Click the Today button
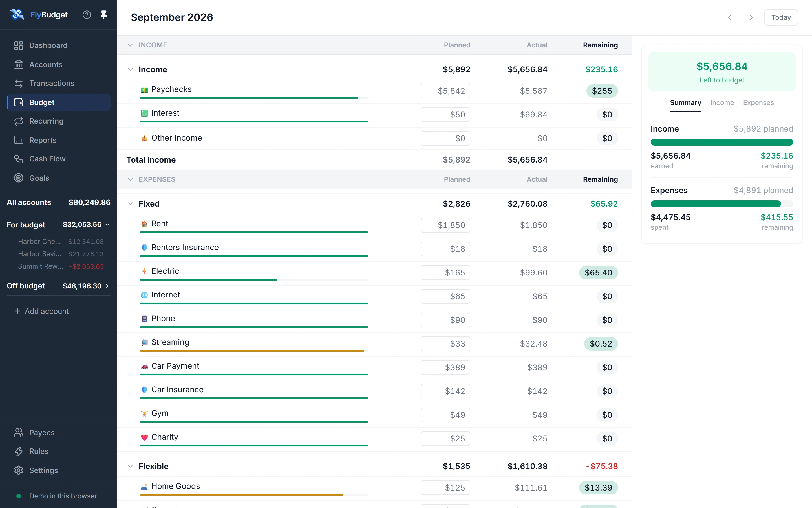Image resolution: width=812 pixels, height=508 pixels. [x=781, y=17]
